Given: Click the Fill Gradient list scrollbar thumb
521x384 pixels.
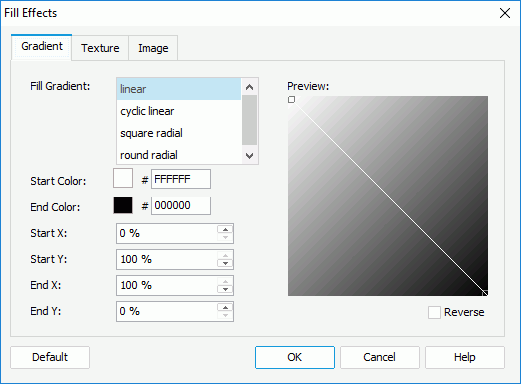Looking at the screenshot, I should [x=249, y=120].
